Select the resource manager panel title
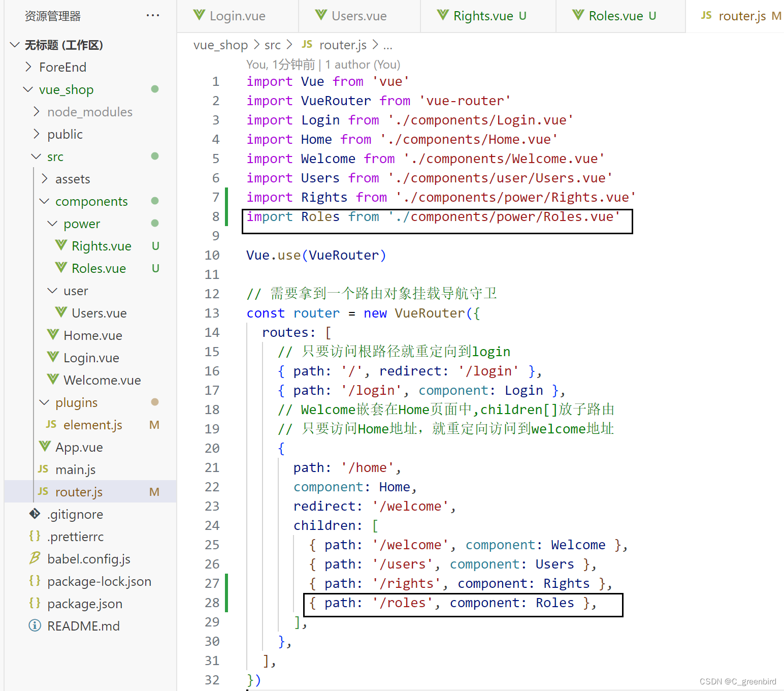The height and width of the screenshot is (691, 784). point(53,16)
